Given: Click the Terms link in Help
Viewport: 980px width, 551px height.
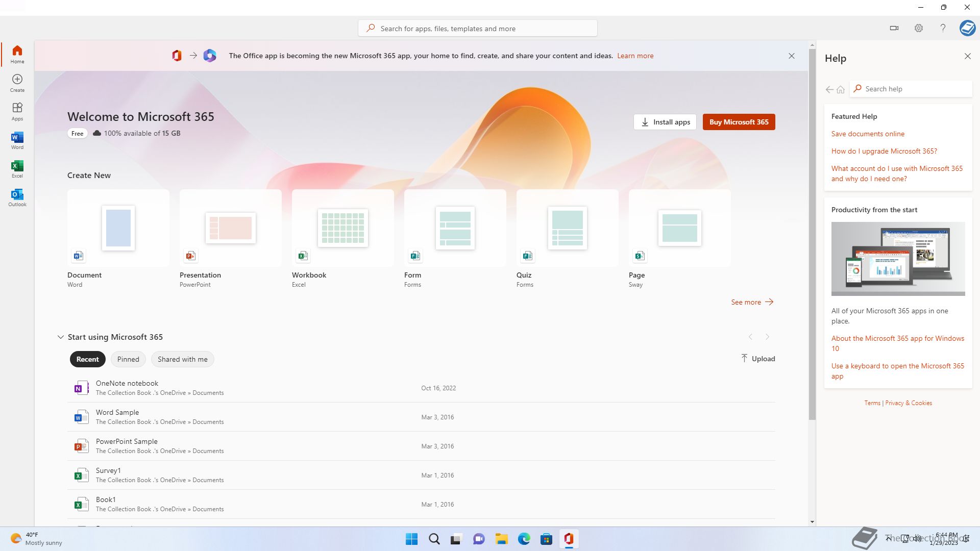Looking at the screenshot, I should point(872,403).
